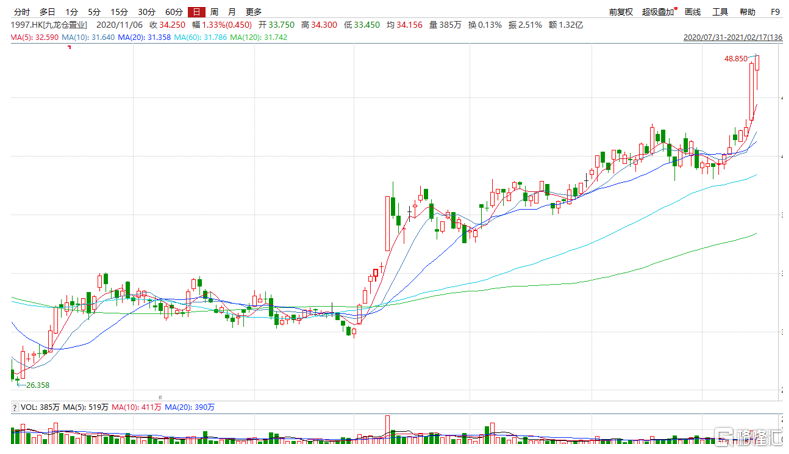
Task: Switch chart to 1分 interval
Action: [x=72, y=12]
